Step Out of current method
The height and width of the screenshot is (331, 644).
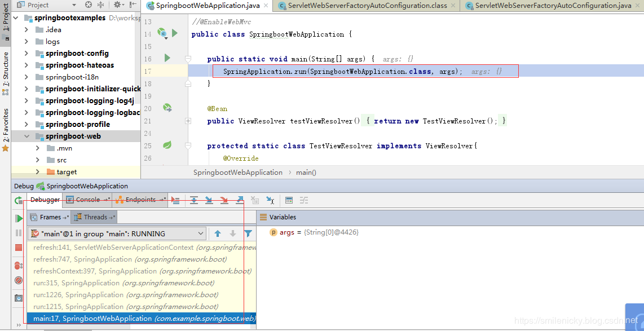click(x=240, y=200)
